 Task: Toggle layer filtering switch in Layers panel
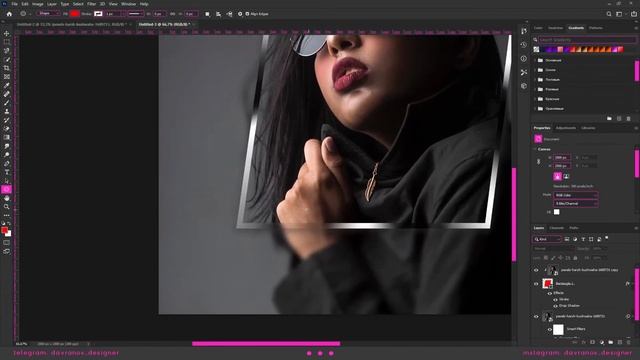(607, 238)
